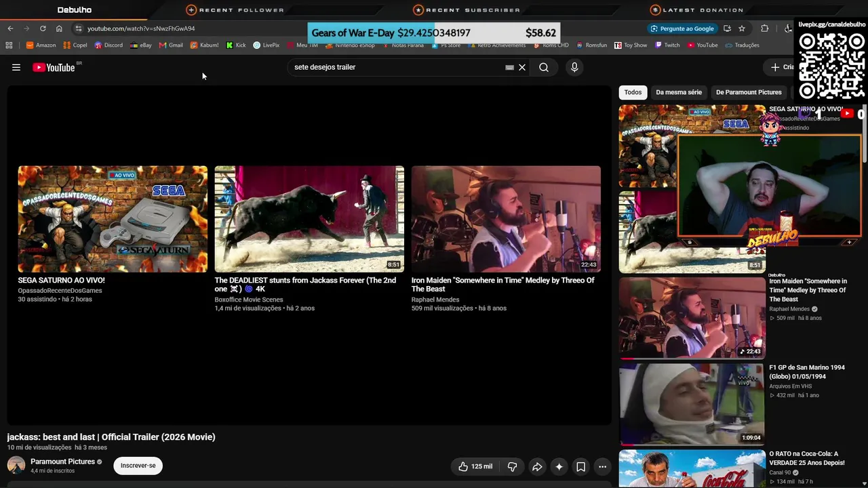Image resolution: width=868 pixels, height=488 pixels.
Task: Clear the YouTube search box text
Action: [522, 67]
